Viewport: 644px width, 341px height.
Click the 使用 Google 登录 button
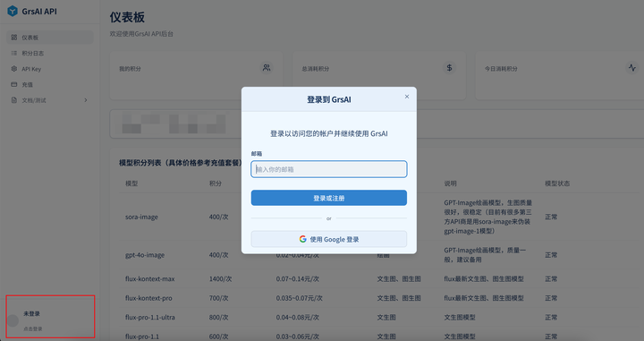(x=329, y=239)
